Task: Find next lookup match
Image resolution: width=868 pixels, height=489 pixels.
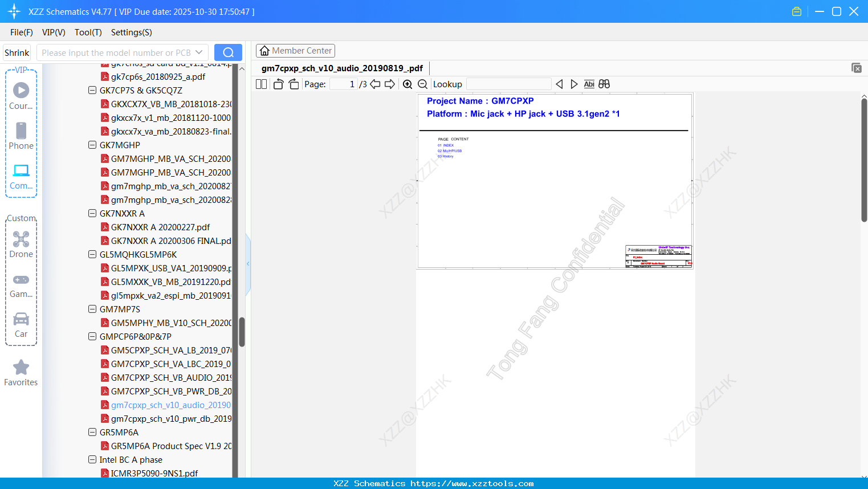Action: [x=574, y=84]
